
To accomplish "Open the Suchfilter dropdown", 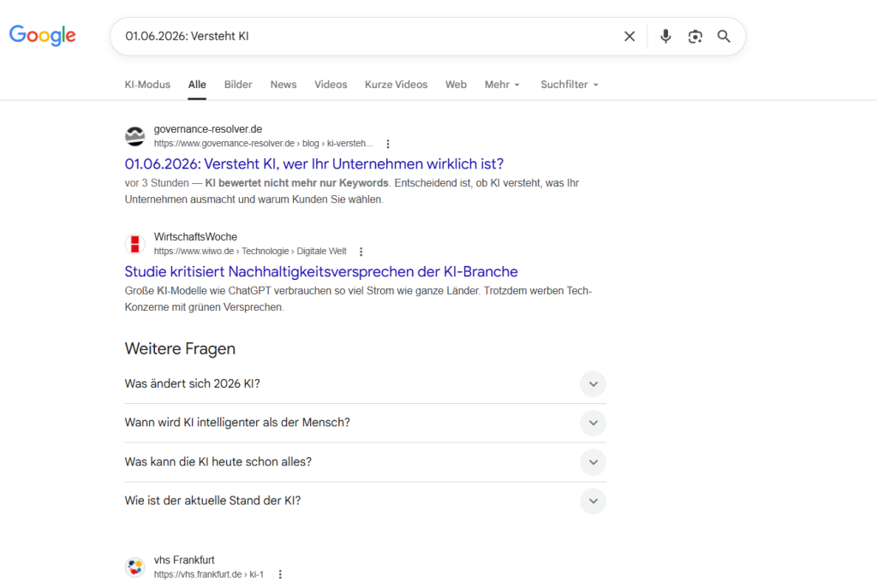I will tap(570, 85).
